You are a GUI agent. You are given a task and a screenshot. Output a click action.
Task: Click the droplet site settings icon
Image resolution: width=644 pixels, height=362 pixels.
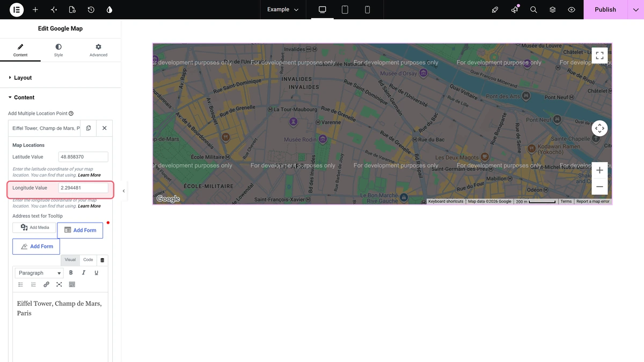coord(109,10)
